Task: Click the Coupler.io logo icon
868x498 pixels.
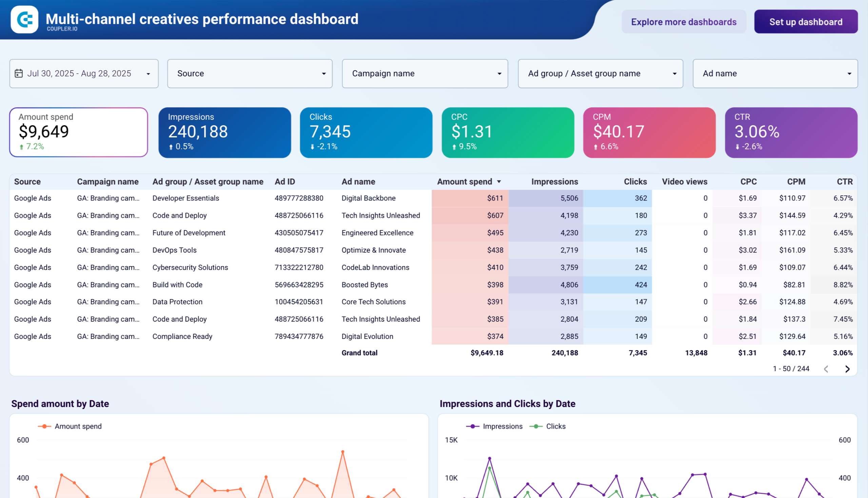Action: (x=24, y=19)
